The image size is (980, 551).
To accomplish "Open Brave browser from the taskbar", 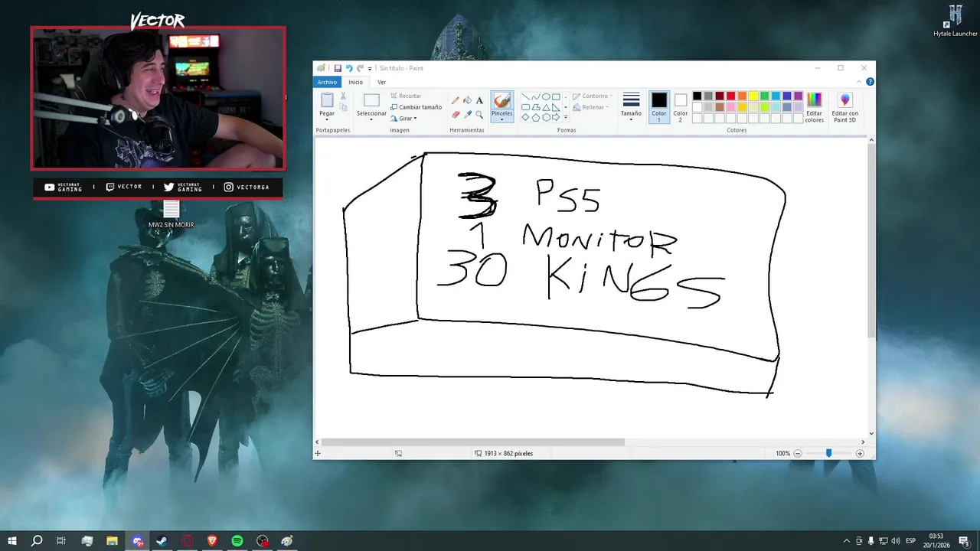I will point(213,541).
